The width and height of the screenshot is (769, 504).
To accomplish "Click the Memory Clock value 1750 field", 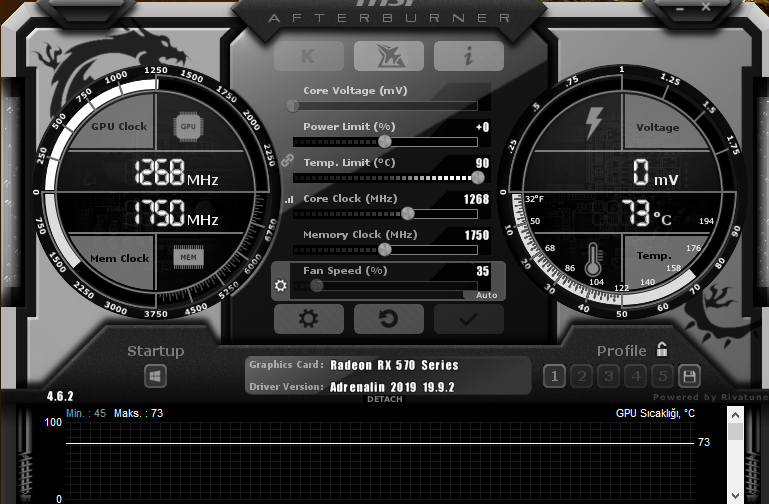I will (x=477, y=235).
